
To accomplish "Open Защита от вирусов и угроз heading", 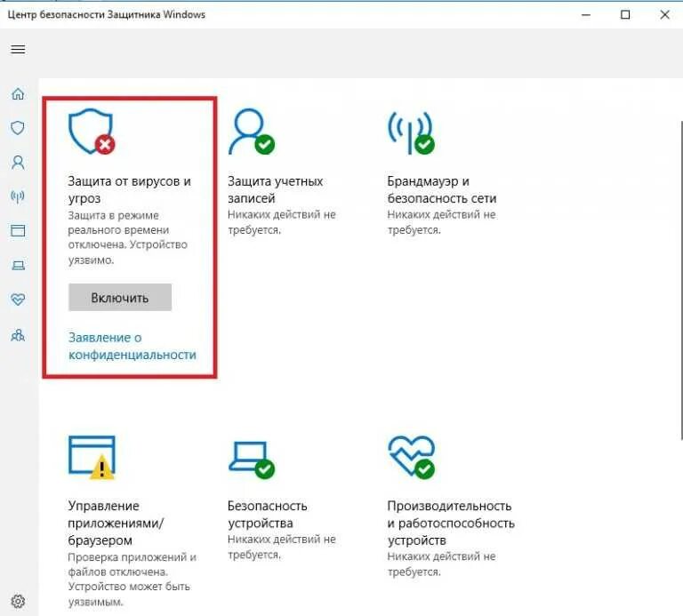I will pos(129,189).
